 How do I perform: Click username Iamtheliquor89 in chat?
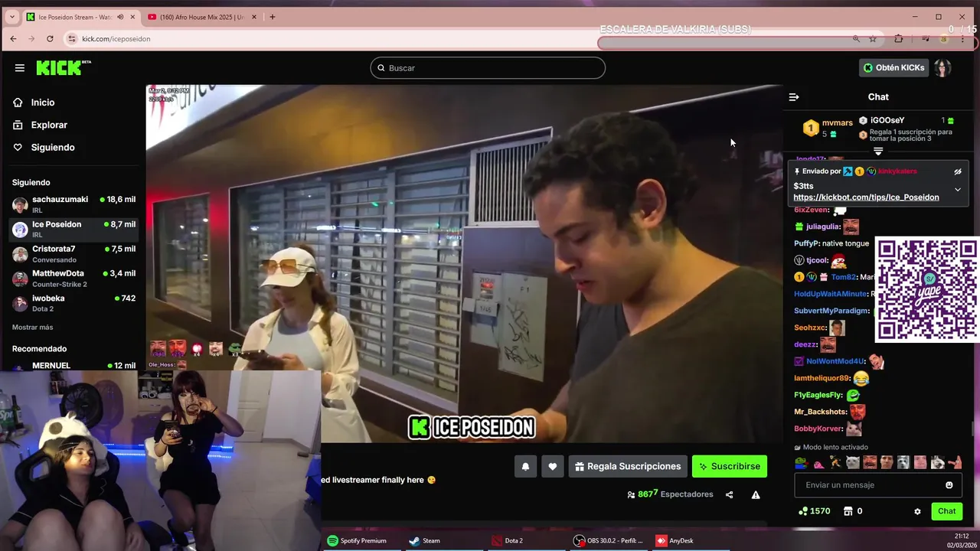click(x=822, y=378)
